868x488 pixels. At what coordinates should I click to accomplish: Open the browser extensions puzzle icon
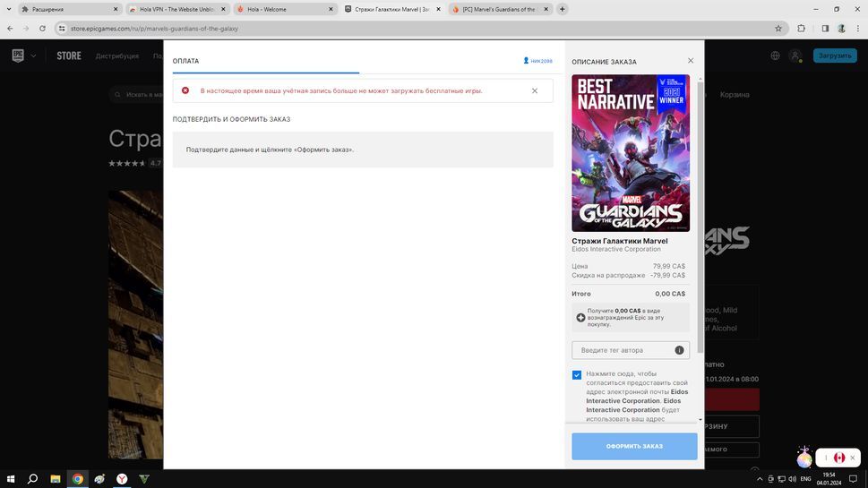click(802, 28)
